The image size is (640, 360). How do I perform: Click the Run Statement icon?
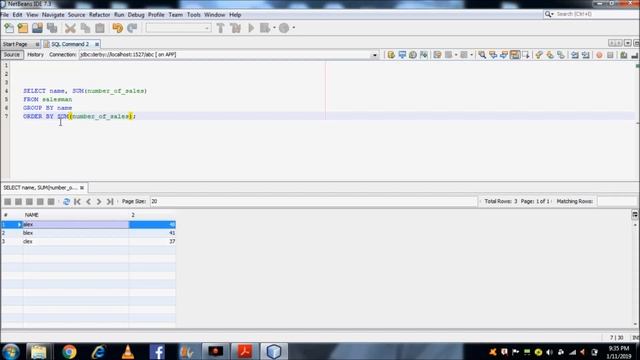(402, 55)
